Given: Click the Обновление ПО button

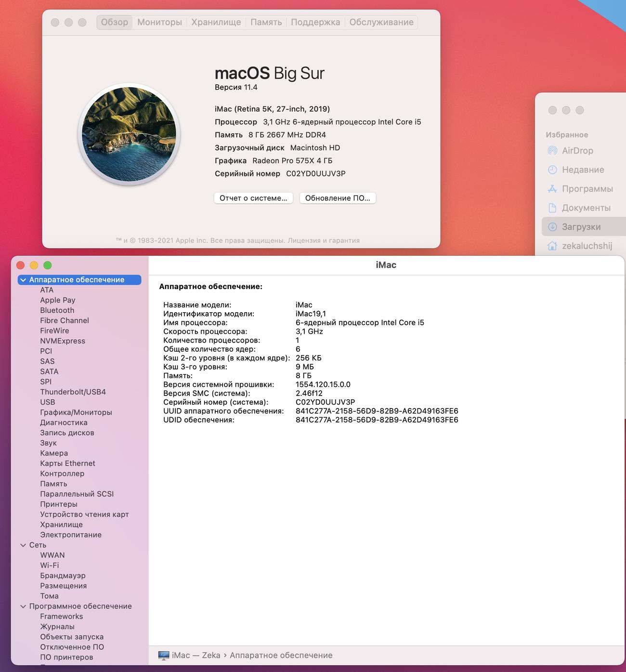Looking at the screenshot, I should 338,198.
